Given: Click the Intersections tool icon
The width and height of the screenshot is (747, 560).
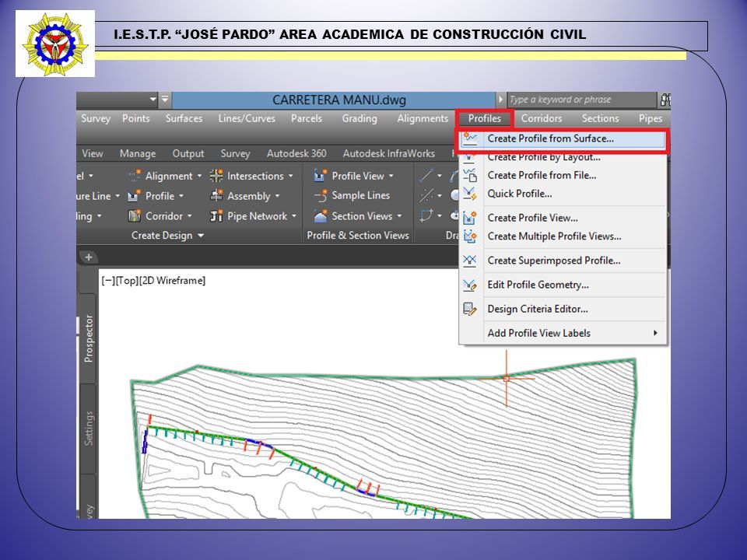Looking at the screenshot, I should point(216,176).
